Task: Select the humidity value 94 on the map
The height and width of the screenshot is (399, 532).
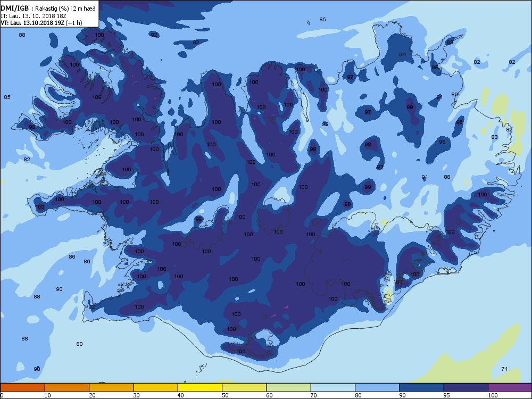Action: [402, 54]
